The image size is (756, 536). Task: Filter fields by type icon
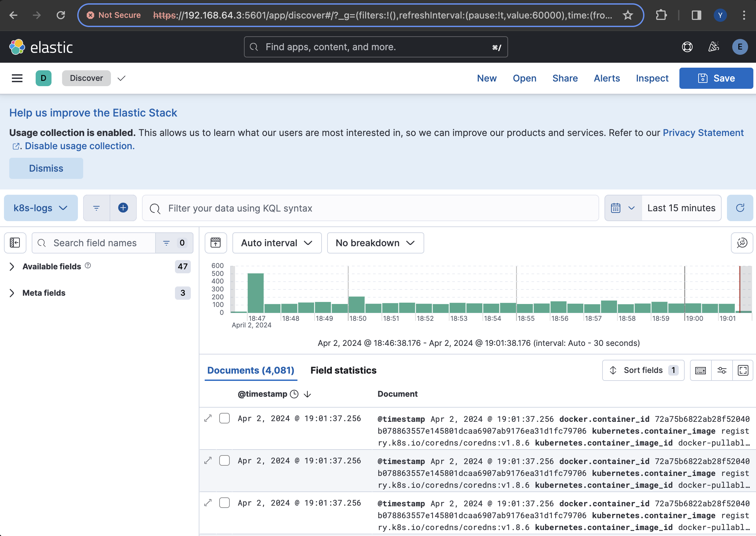pyautogui.click(x=174, y=243)
